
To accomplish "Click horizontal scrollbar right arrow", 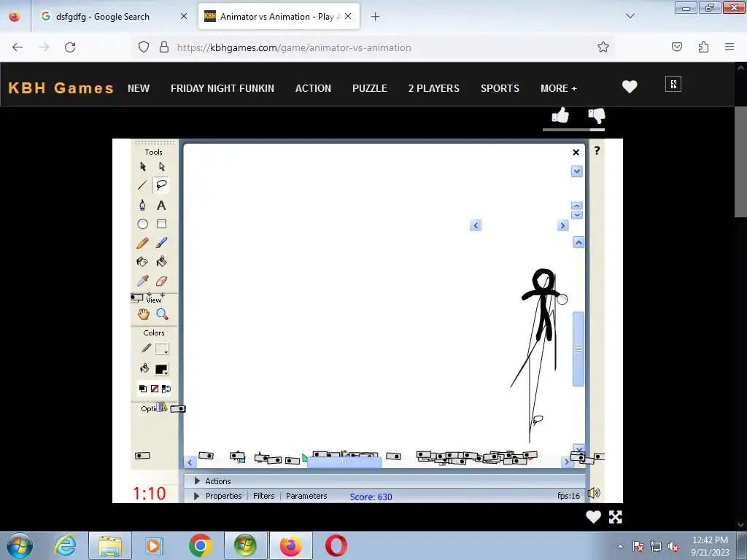I will pos(566,462).
